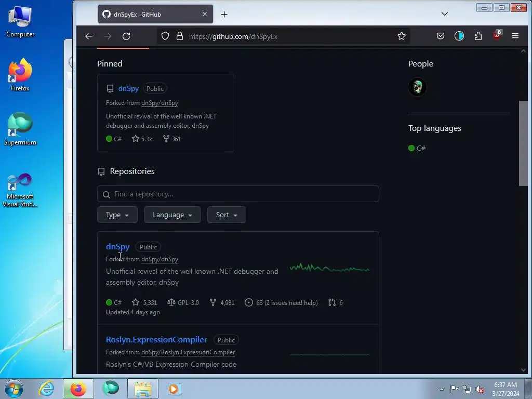Viewport: 532px width, 399px height.
Task: Open Action Center flag icon
Action: click(454, 389)
